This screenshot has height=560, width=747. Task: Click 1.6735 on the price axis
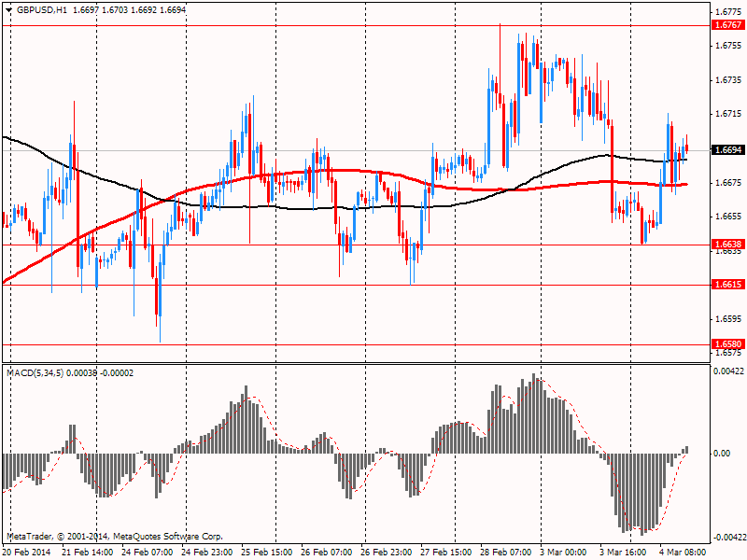pyautogui.click(x=728, y=80)
